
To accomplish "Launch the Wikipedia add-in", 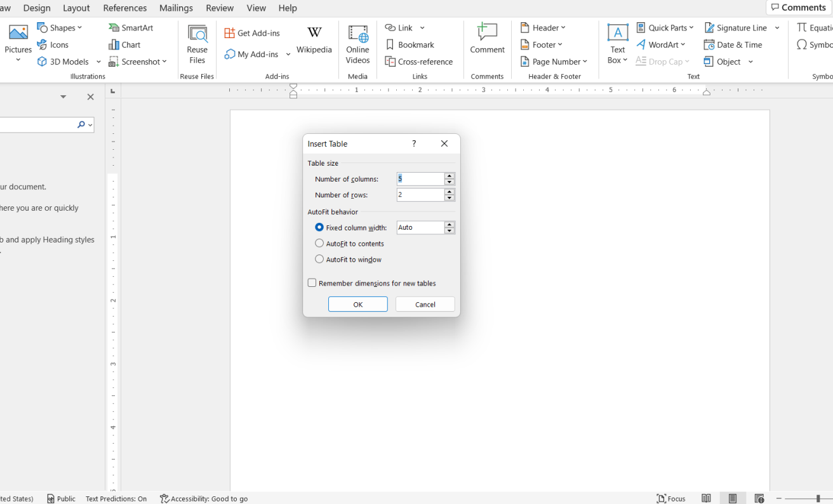I will coord(314,40).
